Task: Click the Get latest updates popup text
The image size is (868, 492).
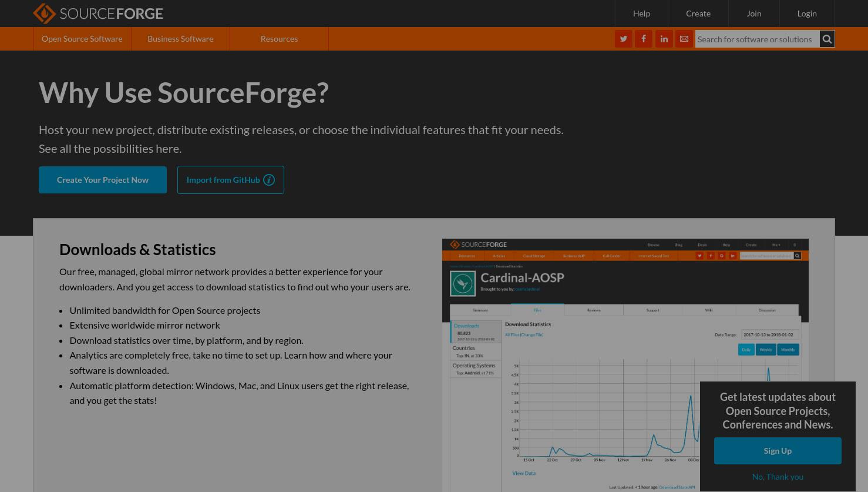Action: click(x=778, y=411)
